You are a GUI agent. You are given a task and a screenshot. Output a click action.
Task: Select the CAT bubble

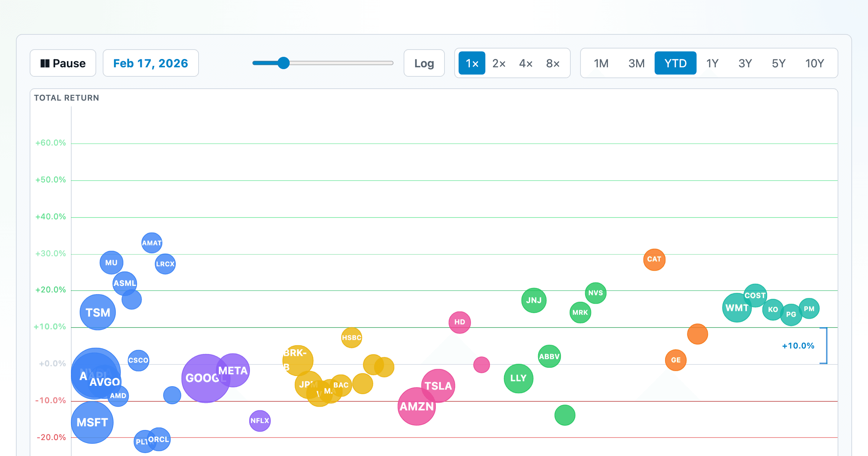[654, 259]
